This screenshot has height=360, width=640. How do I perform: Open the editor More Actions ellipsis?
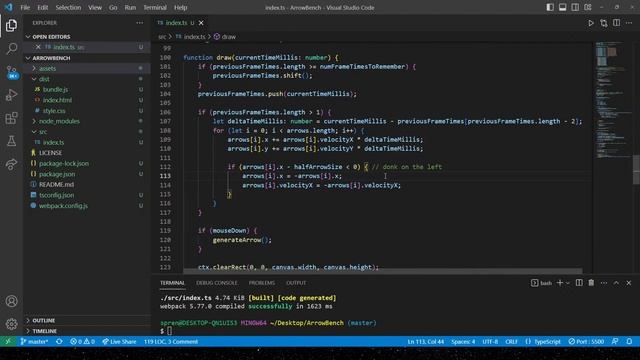coord(629,23)
